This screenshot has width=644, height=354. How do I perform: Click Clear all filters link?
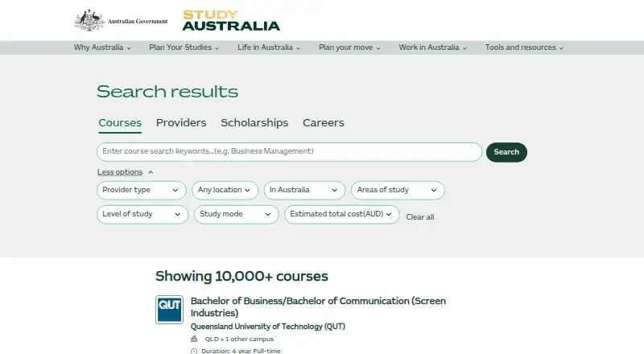[419, 217]
